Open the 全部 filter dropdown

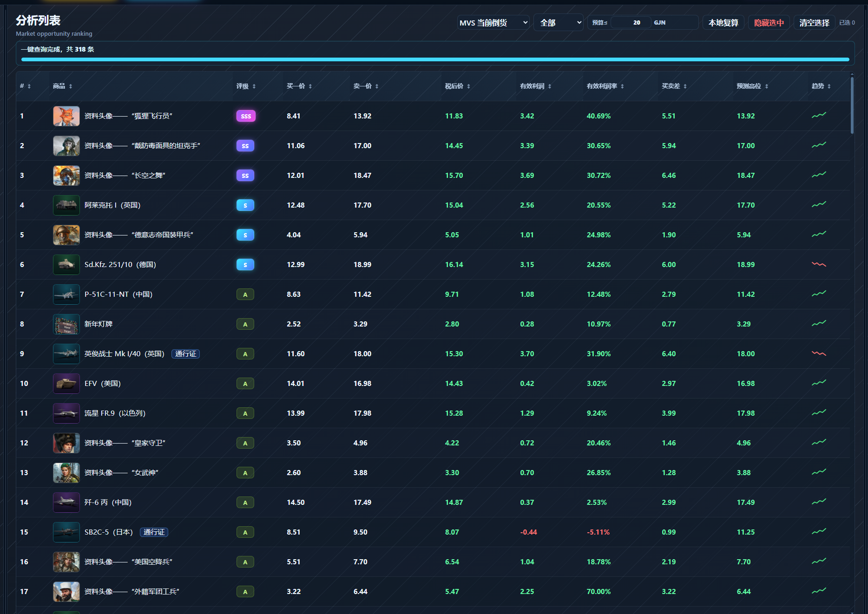click(x=559, y=23)
